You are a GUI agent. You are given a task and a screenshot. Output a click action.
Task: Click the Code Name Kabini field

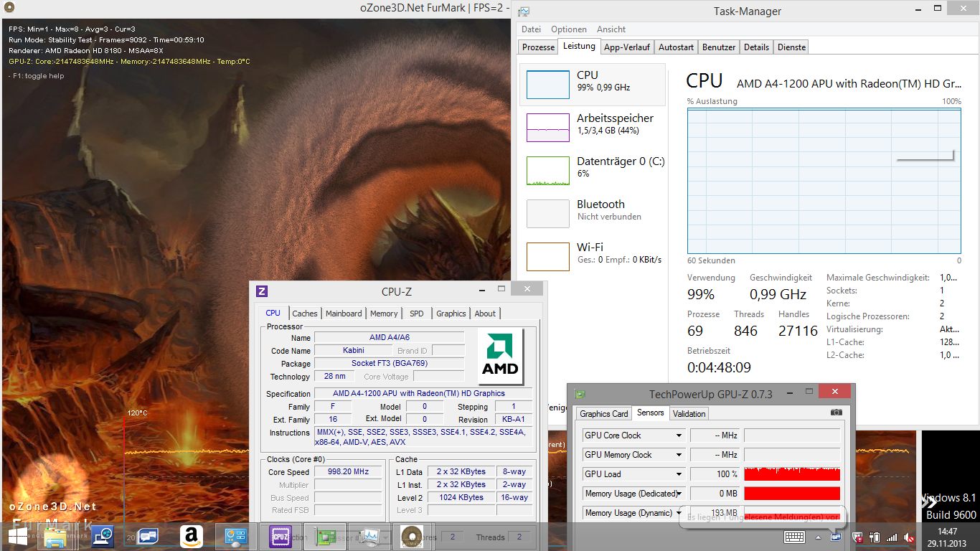point(353,351)
